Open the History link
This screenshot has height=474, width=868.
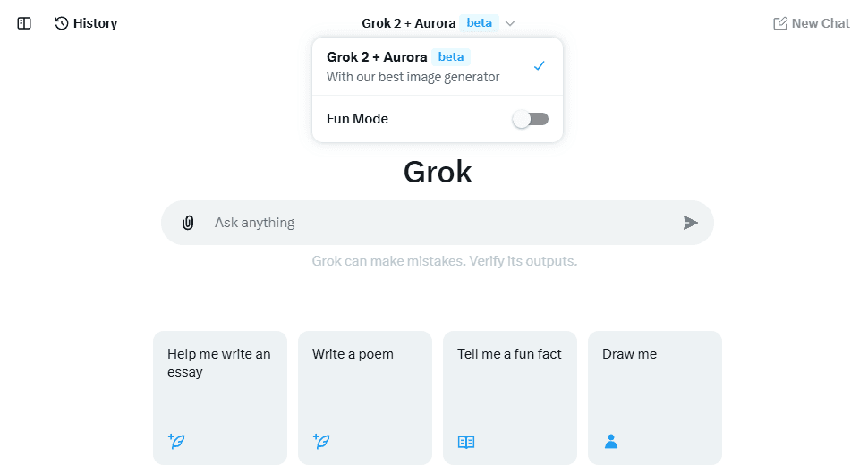[x=95, y=23]
